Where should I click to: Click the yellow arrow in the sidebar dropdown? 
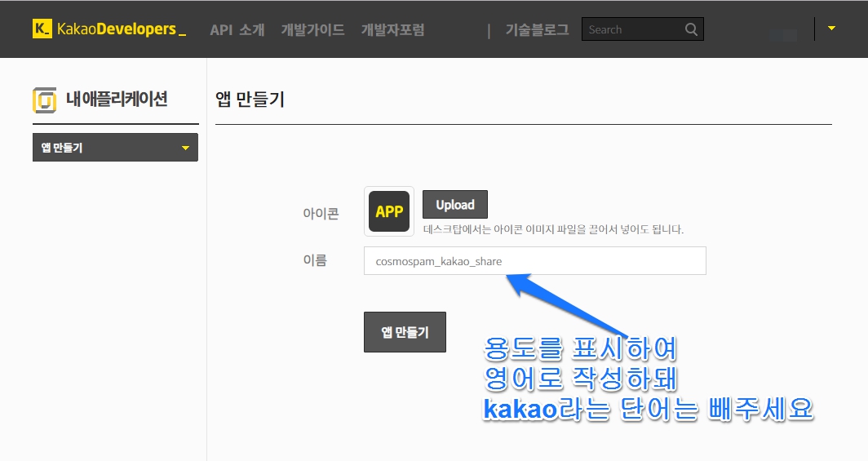(x=185, y=148)
